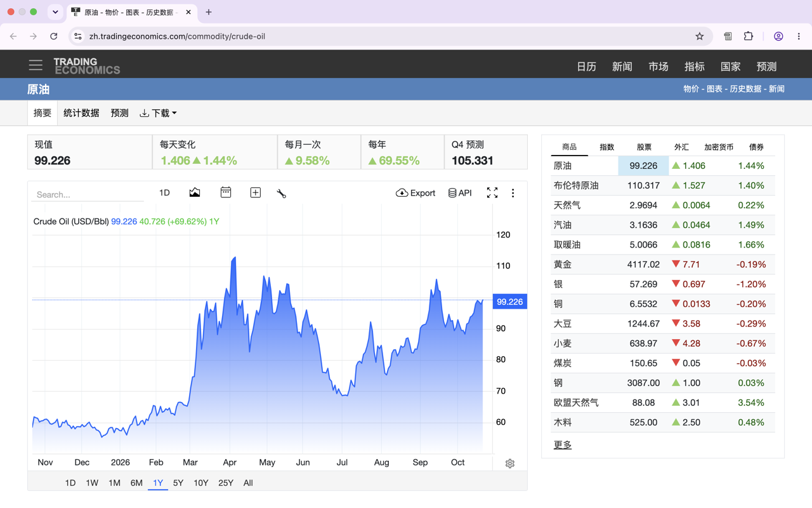
Task: Open the 天然气 commodity row
Action: click(x=663, y=205)
